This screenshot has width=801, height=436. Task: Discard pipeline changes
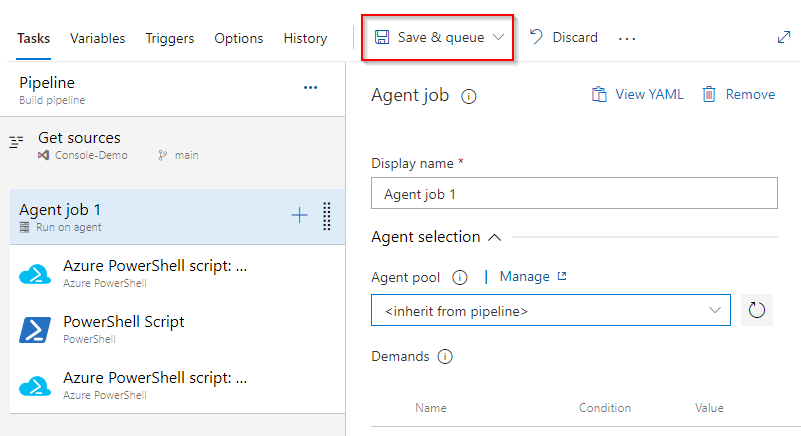[564, 38]
